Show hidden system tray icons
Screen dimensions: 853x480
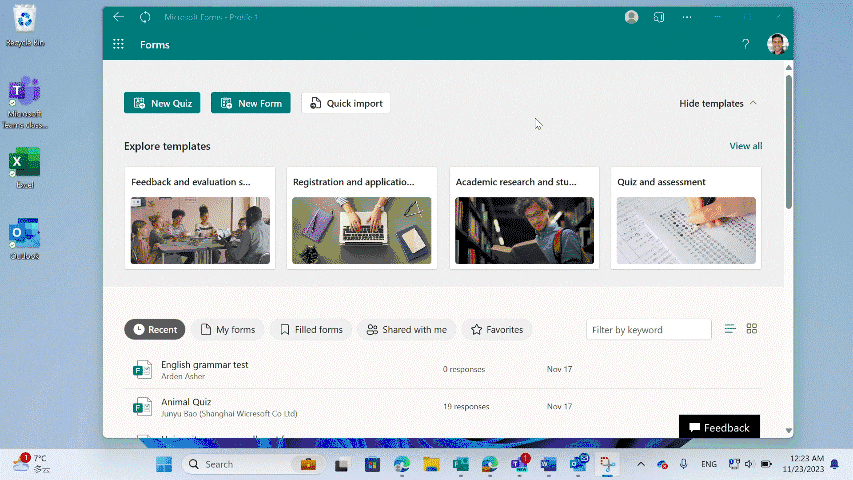click(641, 464)
